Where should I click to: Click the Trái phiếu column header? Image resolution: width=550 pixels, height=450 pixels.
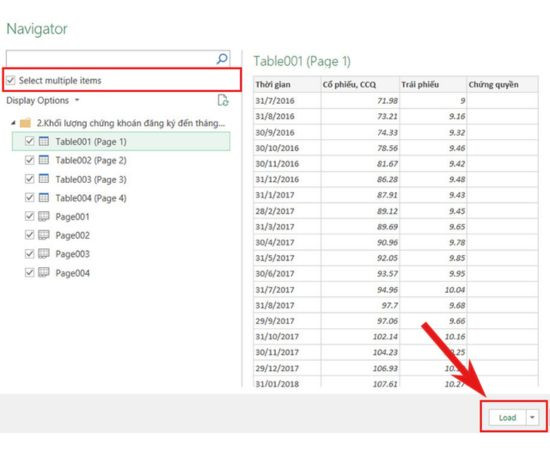click(x=433, y=85)
